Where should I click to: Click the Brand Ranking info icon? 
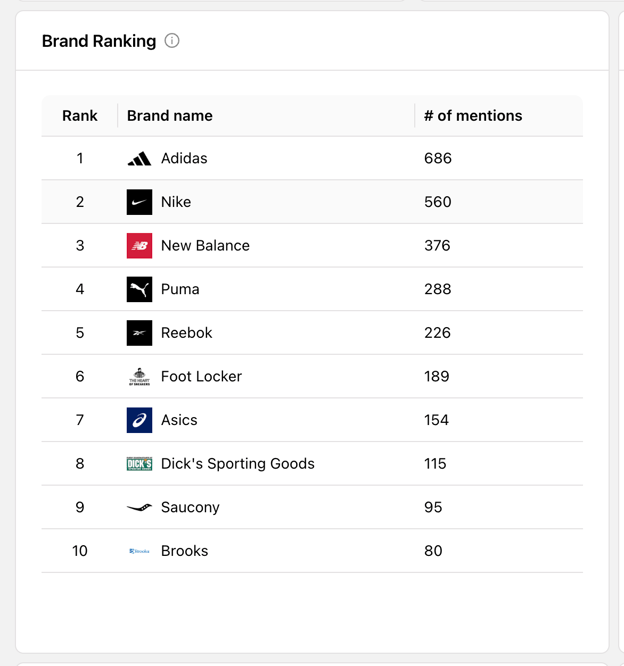click(172, 41)
